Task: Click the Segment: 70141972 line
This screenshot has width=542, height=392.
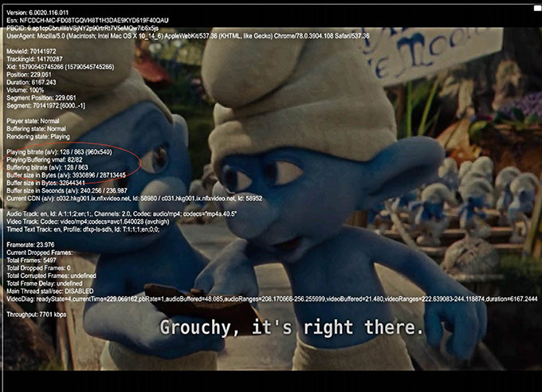Action: point(45,106)
